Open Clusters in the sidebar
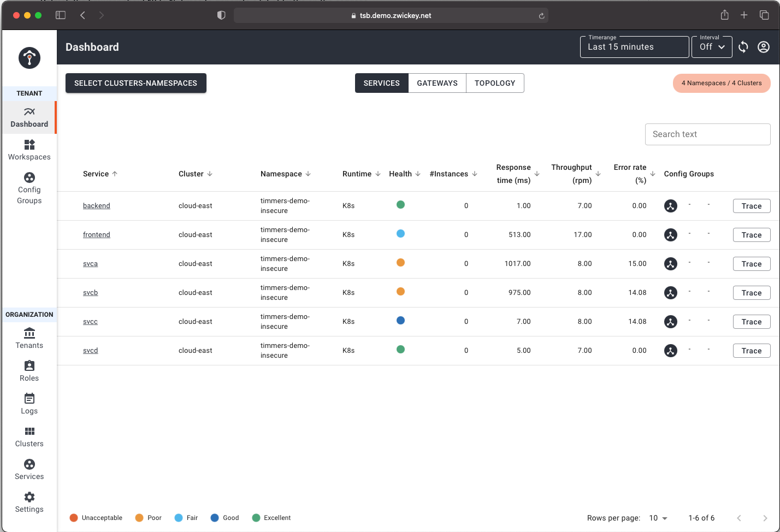The width and height of the screenshot is (780, 532). pos(29,437)
